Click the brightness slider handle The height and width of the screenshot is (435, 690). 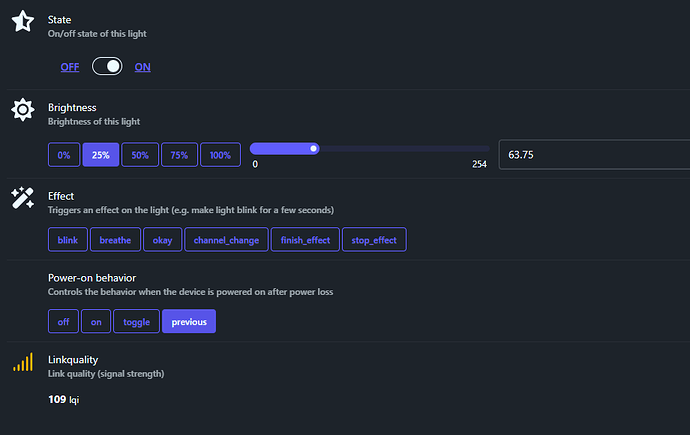tap(313, 149)
